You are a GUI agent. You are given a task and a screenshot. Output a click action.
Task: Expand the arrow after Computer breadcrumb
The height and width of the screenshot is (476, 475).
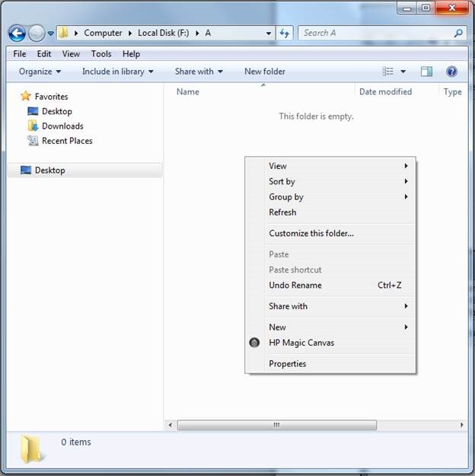pos(130,33)
